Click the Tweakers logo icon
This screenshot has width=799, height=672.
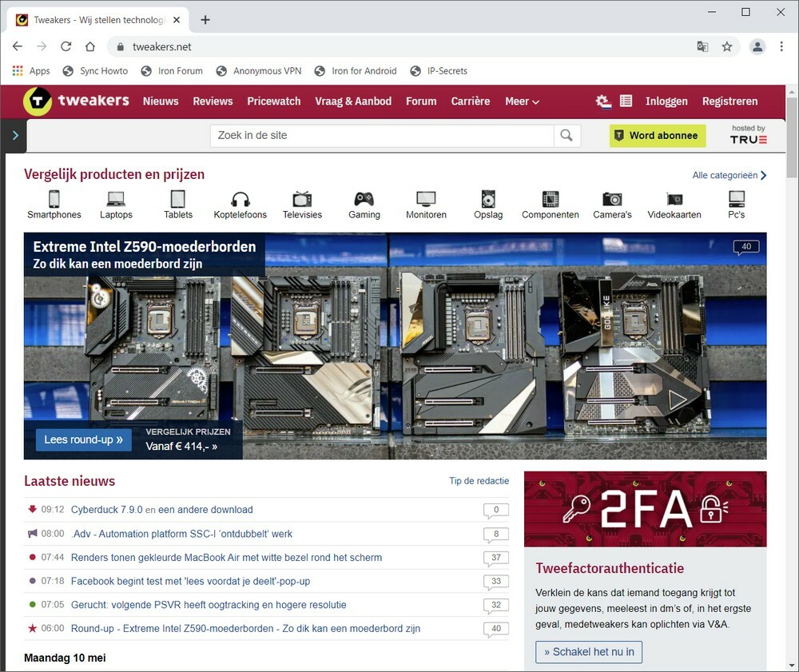[x=38, y=101]
